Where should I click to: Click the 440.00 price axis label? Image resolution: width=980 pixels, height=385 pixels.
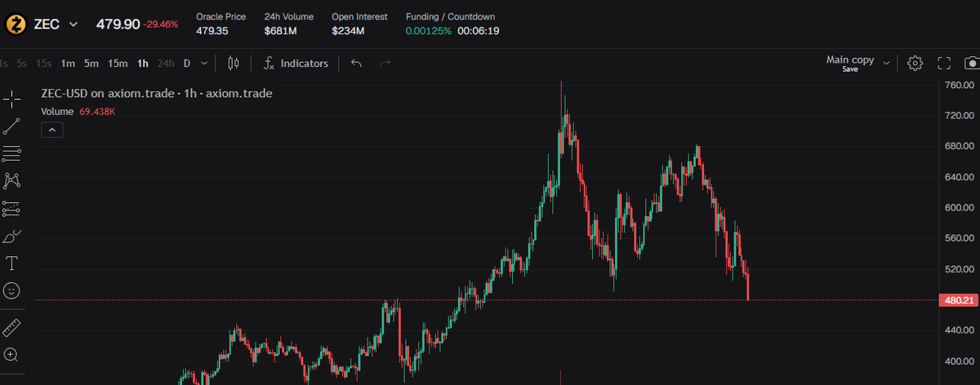point(960,330)
